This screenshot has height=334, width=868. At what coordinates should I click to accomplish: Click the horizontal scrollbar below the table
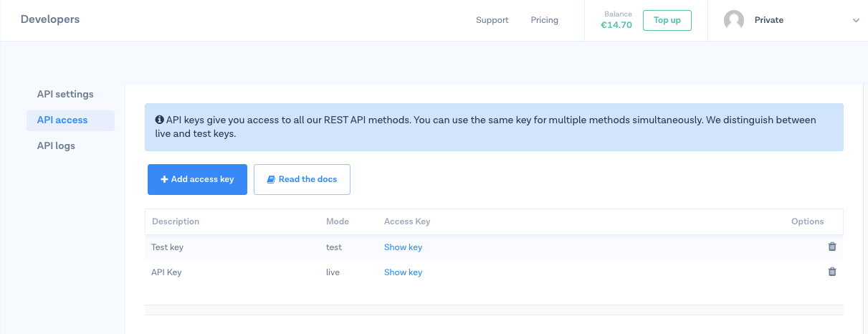pyautogui.click(x=494, y=310)
